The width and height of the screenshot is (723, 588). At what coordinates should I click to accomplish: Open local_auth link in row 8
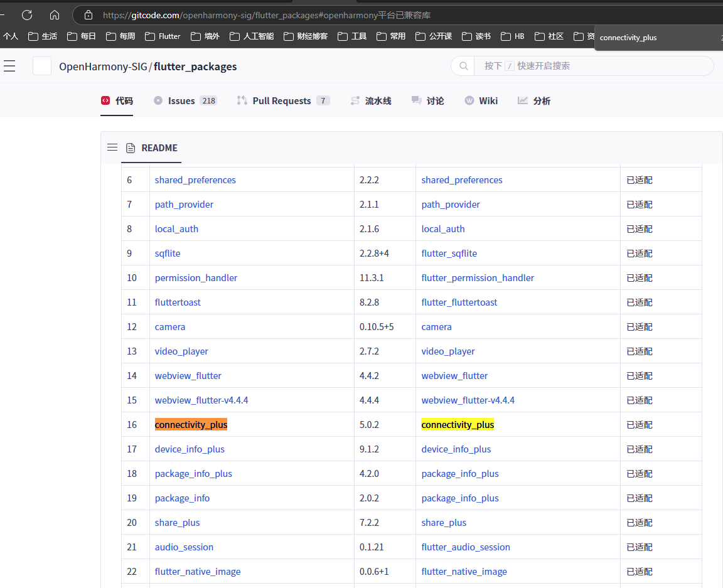pyautogui.click(x=176, y=229)
